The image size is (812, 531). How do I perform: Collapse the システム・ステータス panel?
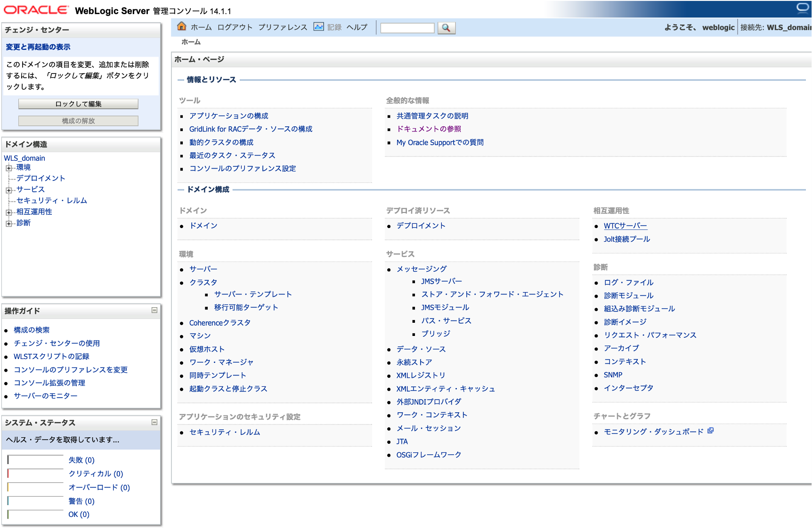click(x=154, y=422)
